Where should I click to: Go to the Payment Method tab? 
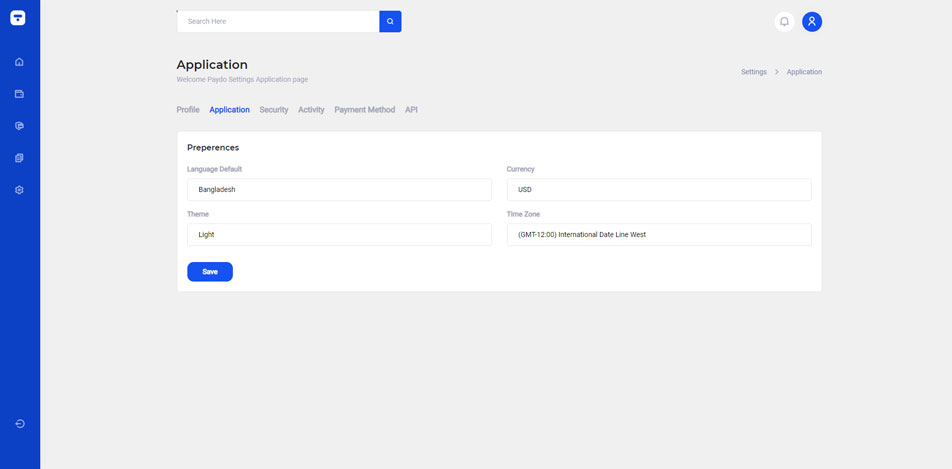pos(364,110)
